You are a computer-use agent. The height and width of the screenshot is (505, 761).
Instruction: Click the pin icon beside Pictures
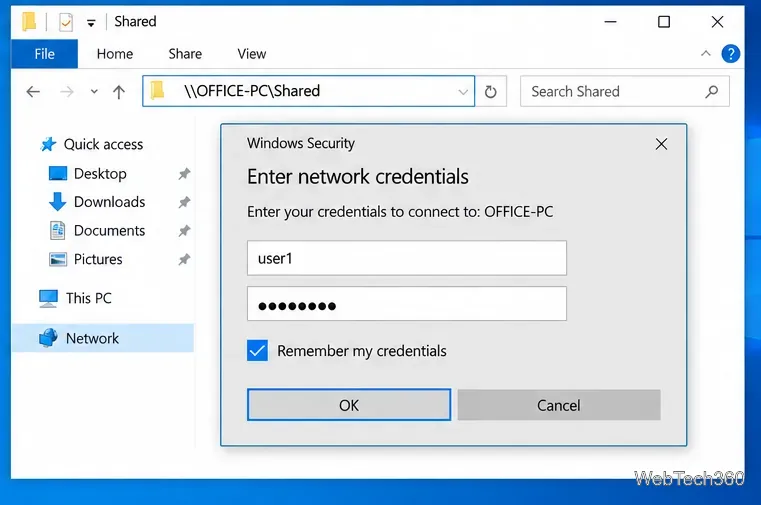[x=184, y=259]
